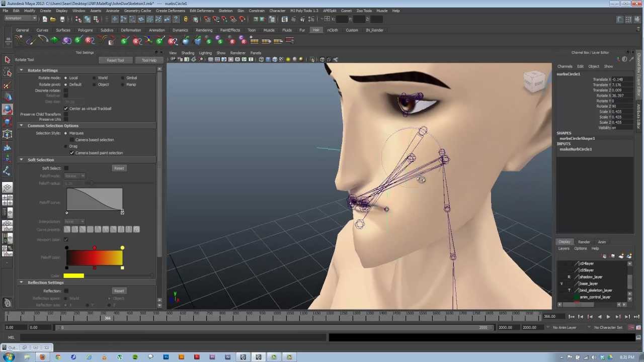Pick the Lasso select tool in the toolbox
This screenshot has height=362, width=644.
[x=7, y=73]
